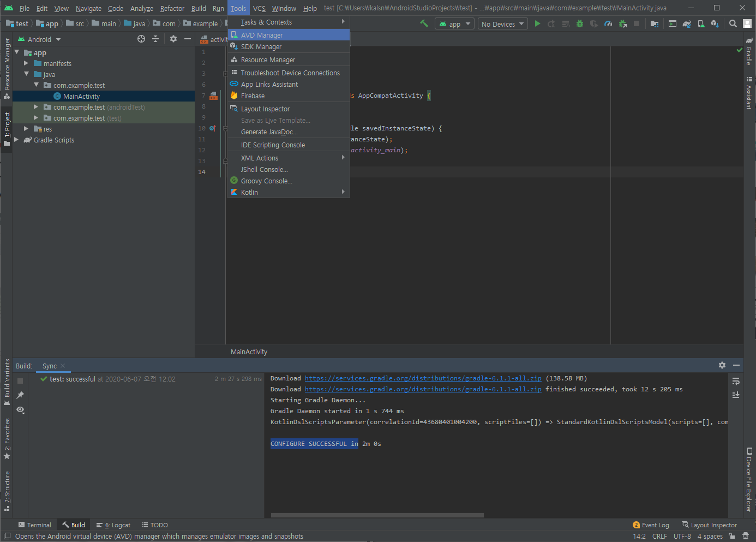756x542 pixels.
Task: Click the Run with Coverage icon
Action: pyautogui.click(x=594, y=23)
